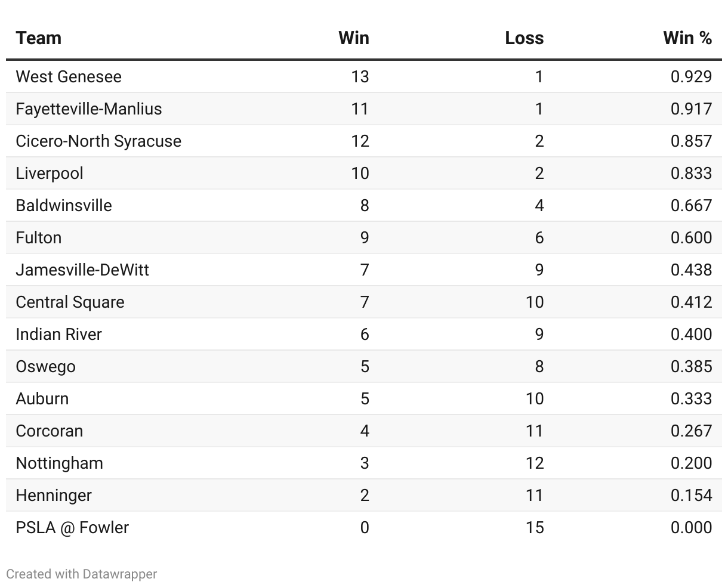Select the Win % column header
The width and height of the screenshot is (728, 588).
point(687,38)
